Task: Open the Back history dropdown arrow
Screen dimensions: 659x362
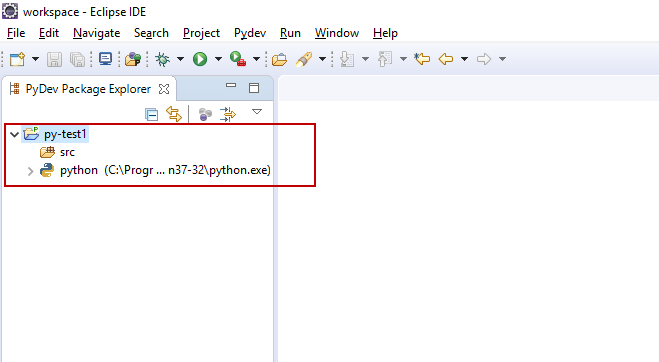Action: click(x=464, y=59)
